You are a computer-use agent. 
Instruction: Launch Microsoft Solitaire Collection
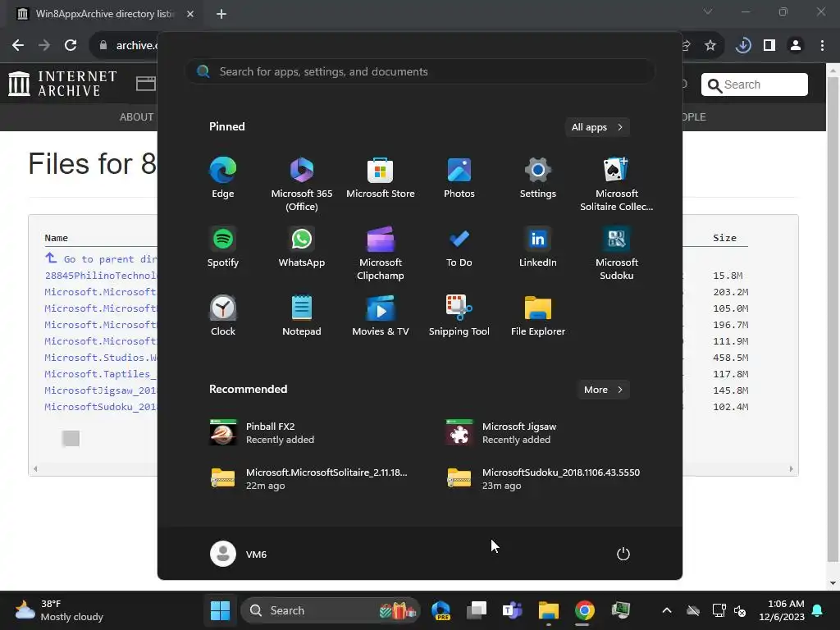click(617, 185)
